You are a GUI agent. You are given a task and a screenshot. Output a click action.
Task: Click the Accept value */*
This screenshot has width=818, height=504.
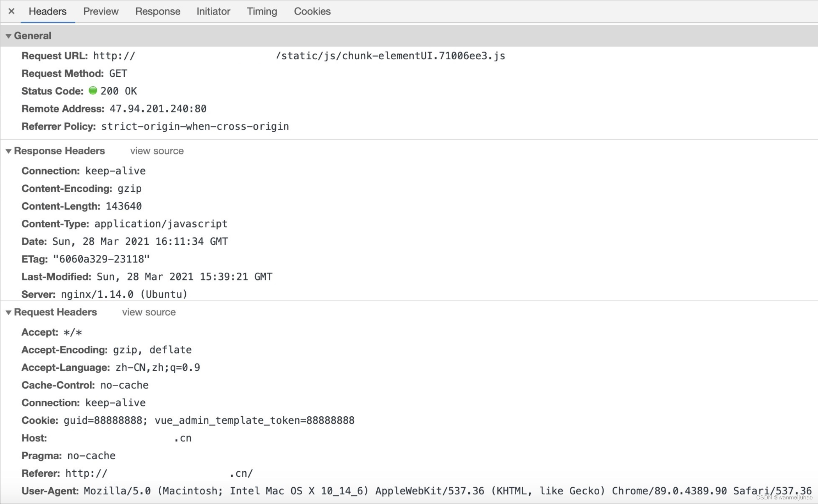72,333
